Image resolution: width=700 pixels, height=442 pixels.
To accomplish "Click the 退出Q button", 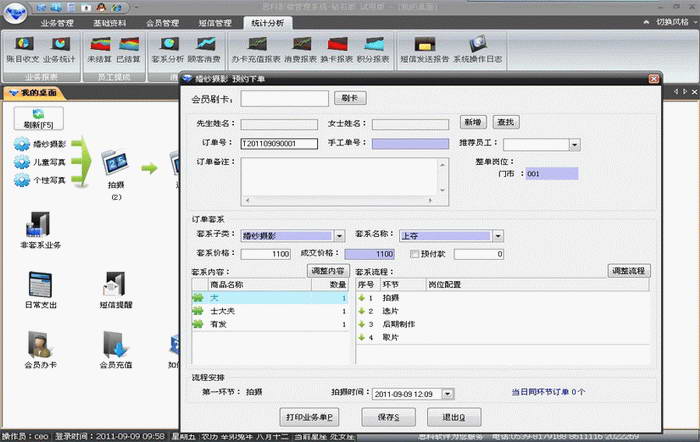I will (x=454, y=417).
